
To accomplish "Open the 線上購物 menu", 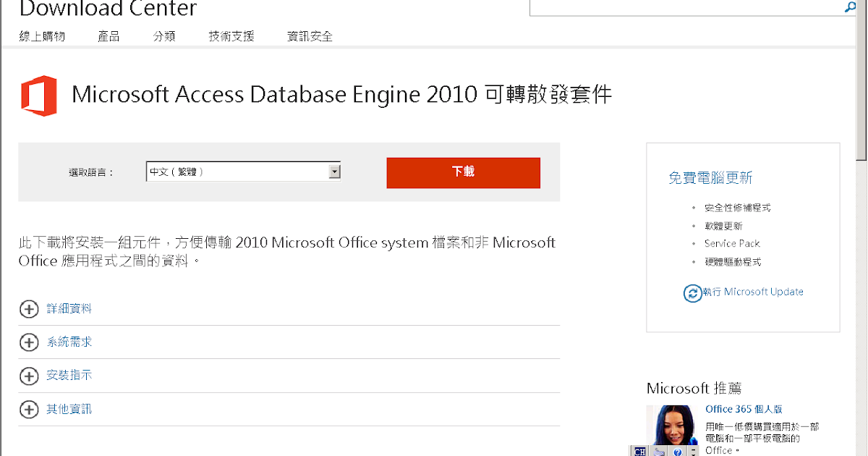I will pos(42,36).
